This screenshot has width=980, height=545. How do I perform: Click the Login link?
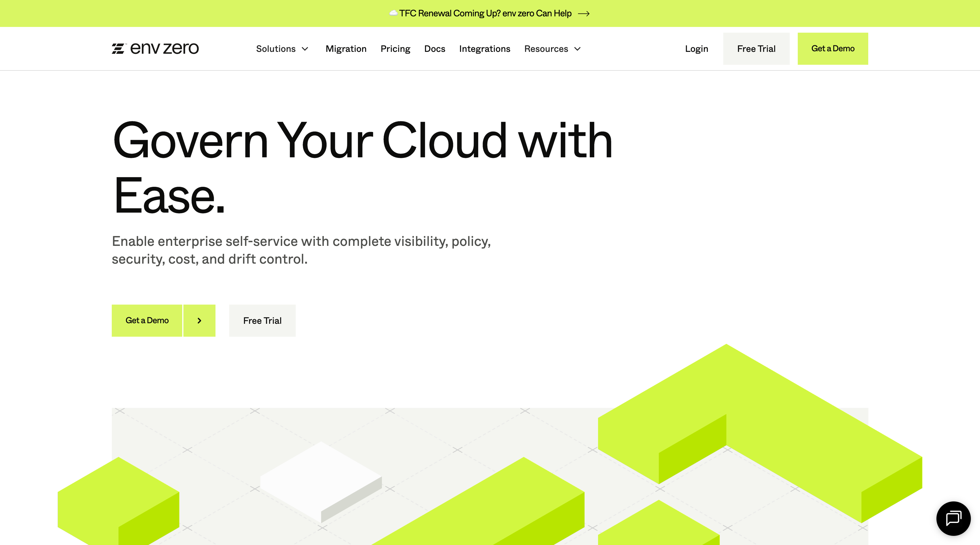click(x=696, y=49)
